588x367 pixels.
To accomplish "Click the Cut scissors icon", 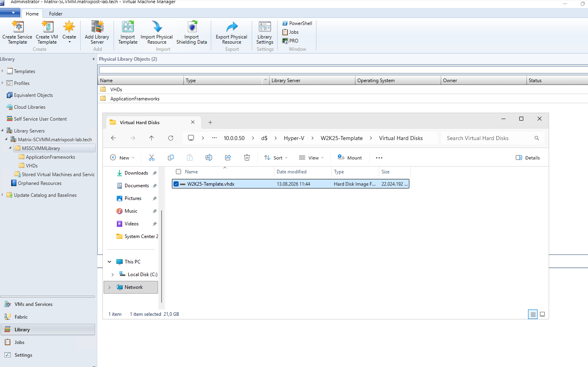I will coord(152,158).
